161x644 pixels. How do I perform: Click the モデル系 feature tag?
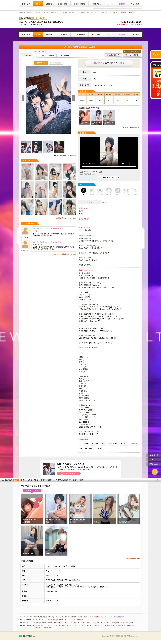click(124, 444)
